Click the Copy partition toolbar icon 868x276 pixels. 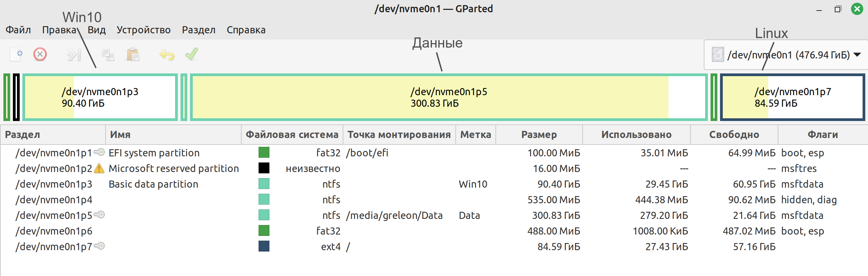pos(108,55)
